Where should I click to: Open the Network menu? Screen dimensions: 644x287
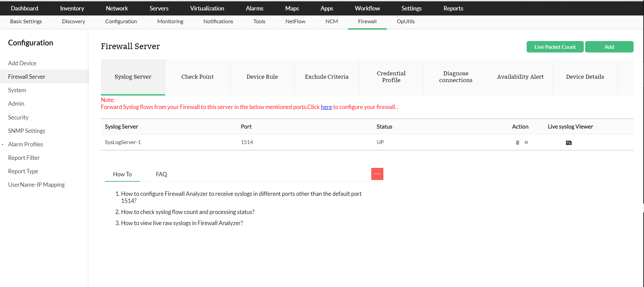117,8
